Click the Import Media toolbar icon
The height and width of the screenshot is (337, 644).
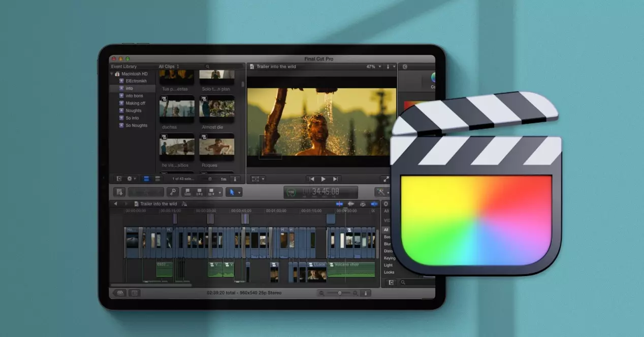click(119, 192)
